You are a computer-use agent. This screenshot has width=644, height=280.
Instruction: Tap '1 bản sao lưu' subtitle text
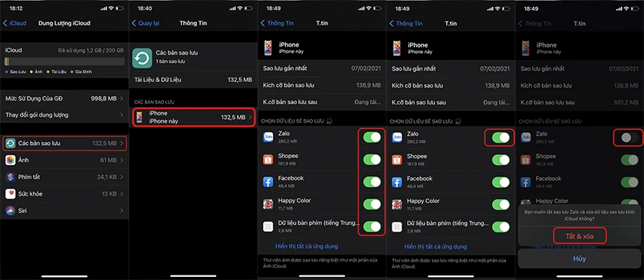coord(170,61)
